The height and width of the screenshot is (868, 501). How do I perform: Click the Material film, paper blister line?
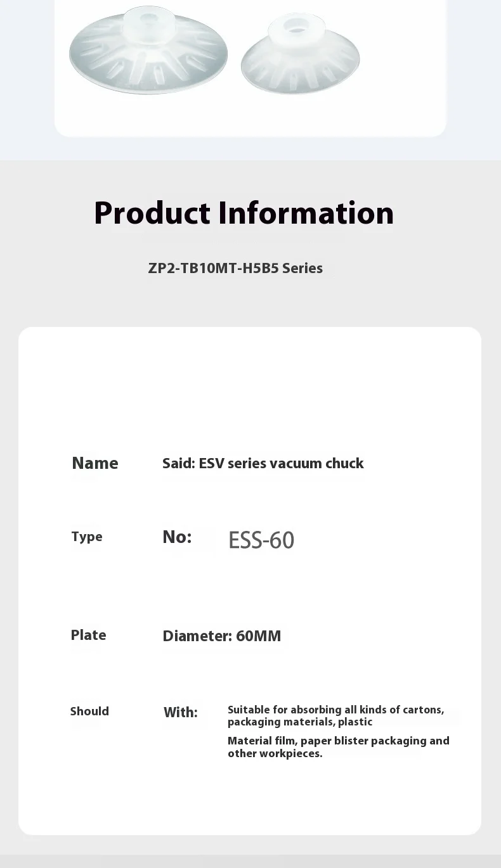point(338,741)
